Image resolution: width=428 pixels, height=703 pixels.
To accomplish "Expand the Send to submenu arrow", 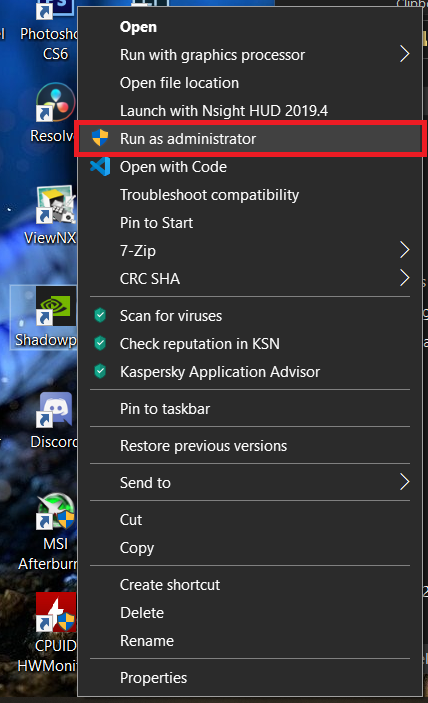I will 405,482.
